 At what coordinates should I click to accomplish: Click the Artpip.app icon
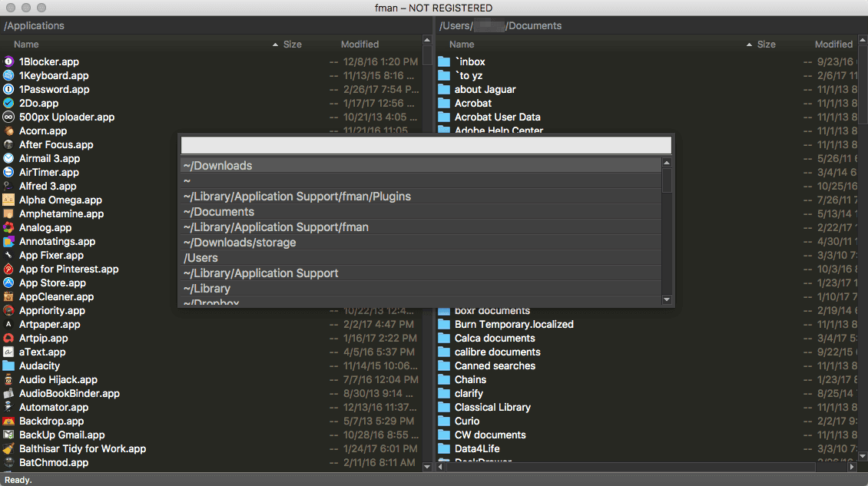(8, 339)
